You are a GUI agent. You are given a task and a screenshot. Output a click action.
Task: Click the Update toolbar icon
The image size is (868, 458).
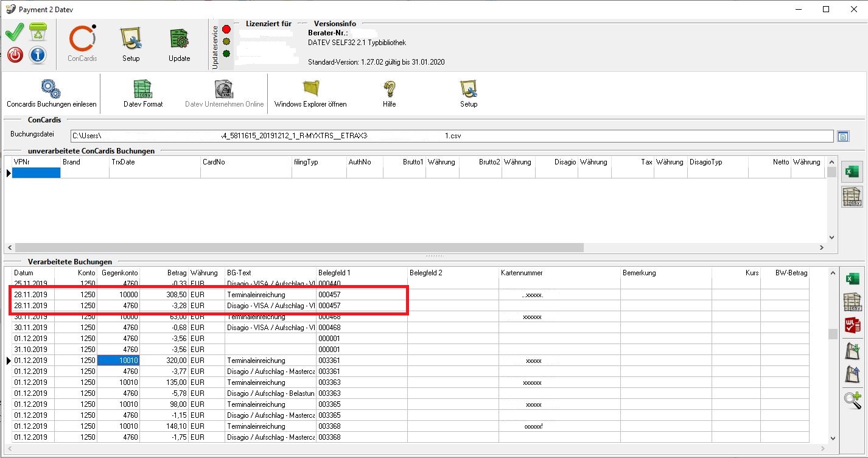coord(179,44)
